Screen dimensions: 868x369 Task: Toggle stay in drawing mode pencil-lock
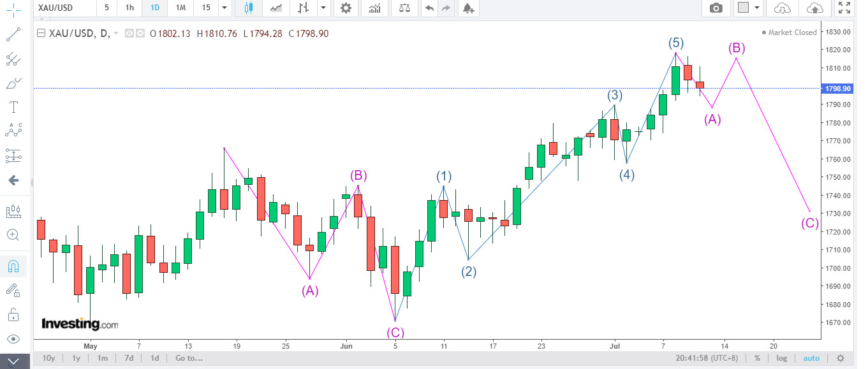[14, 291]
